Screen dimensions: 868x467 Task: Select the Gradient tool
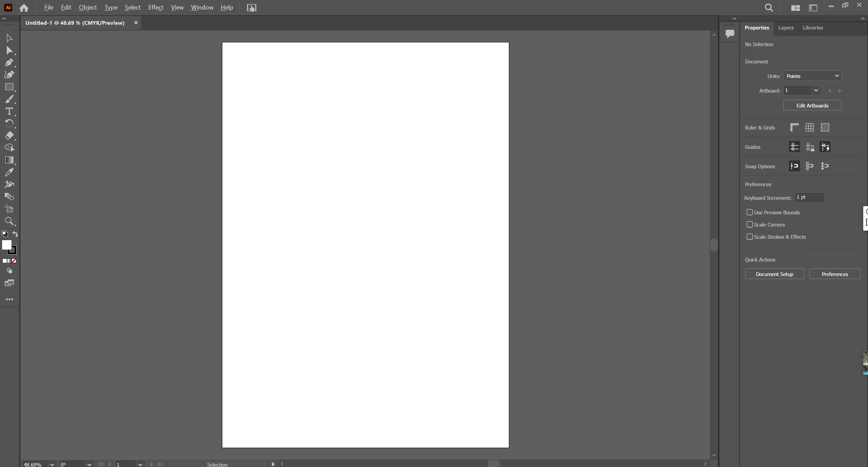(x=10, y=160)
